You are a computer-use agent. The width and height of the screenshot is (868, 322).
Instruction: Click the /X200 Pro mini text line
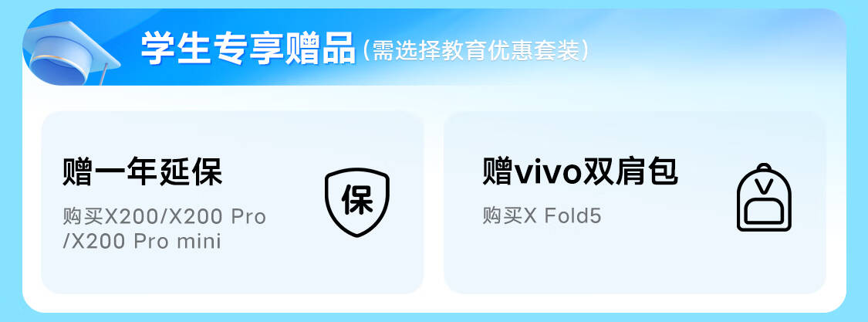[142, 242]
